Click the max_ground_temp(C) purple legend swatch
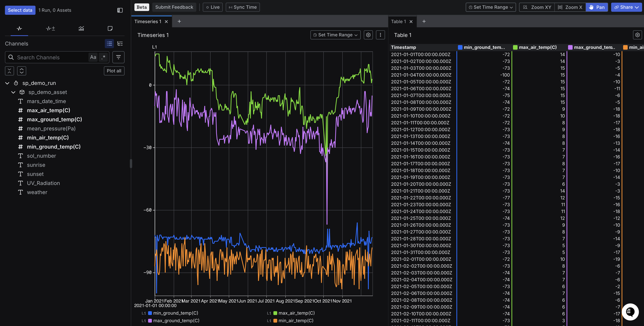The height and width of the screenshot is (326, 644). tap(150, 321)
